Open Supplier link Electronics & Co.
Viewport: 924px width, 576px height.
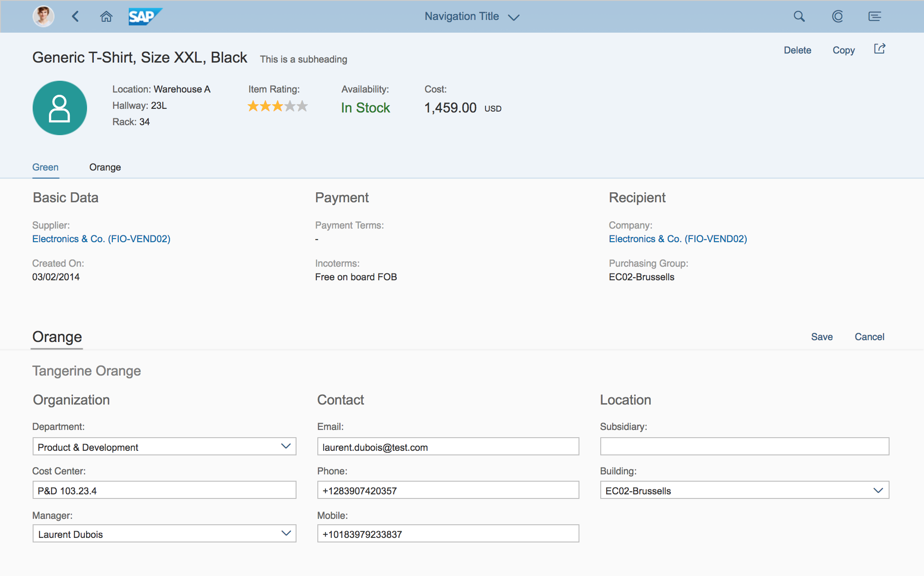[101, 239]
